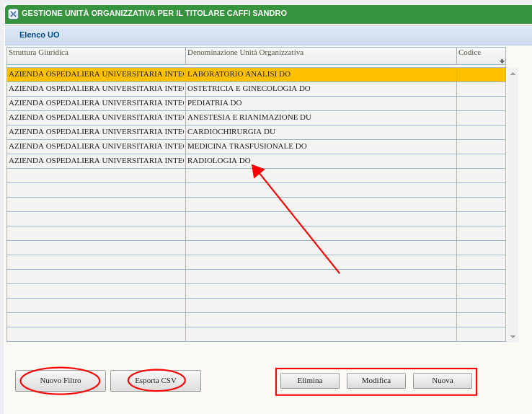Click the Codice column sort arrow
This screenshot has width=532, height=414.
coord(502,61)
